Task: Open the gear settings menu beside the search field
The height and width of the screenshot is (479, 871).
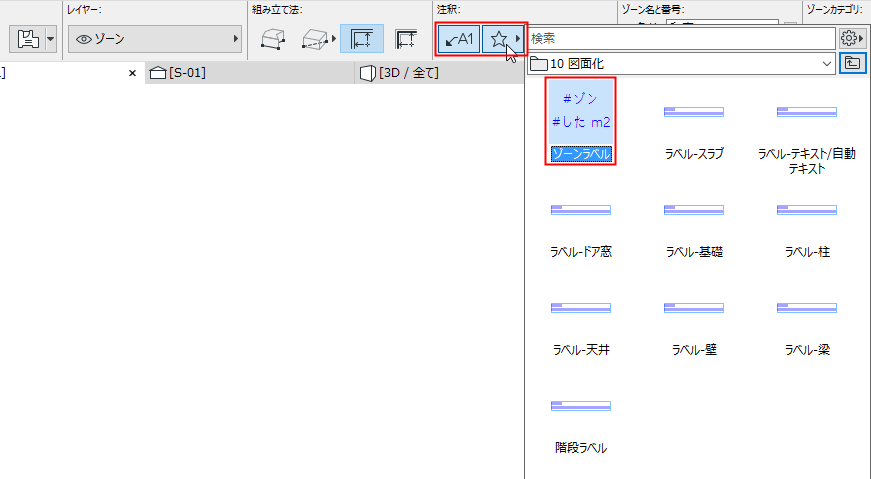Action: point(852,38)
